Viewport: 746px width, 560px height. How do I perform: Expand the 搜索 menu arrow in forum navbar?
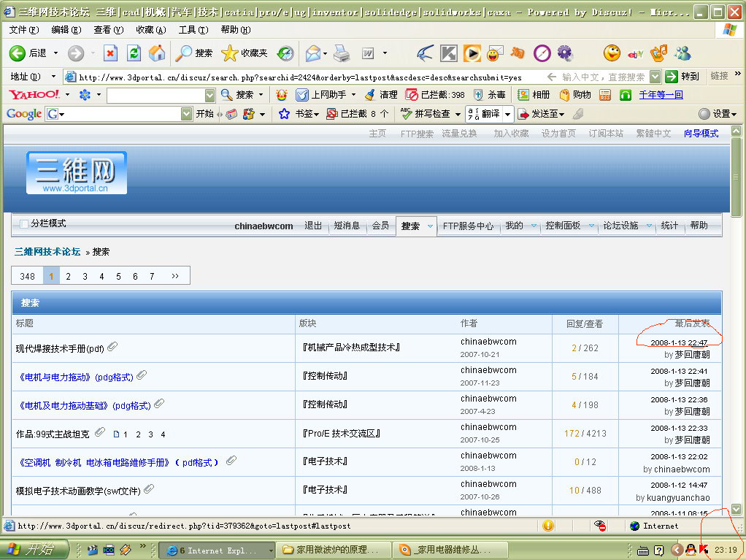[x=430, y=226]
